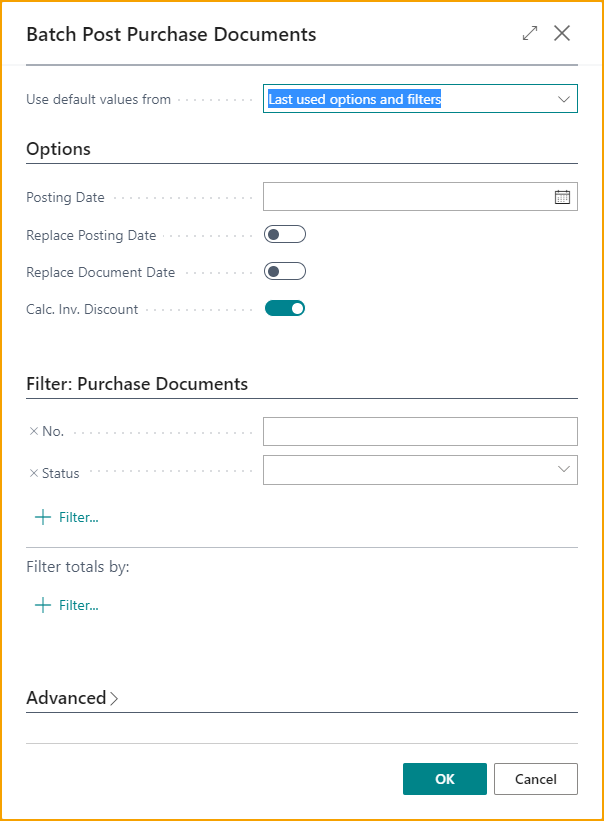This screenshot has width=604, height=821.
Task: Click the OK button
Action: tap(444, 778)
